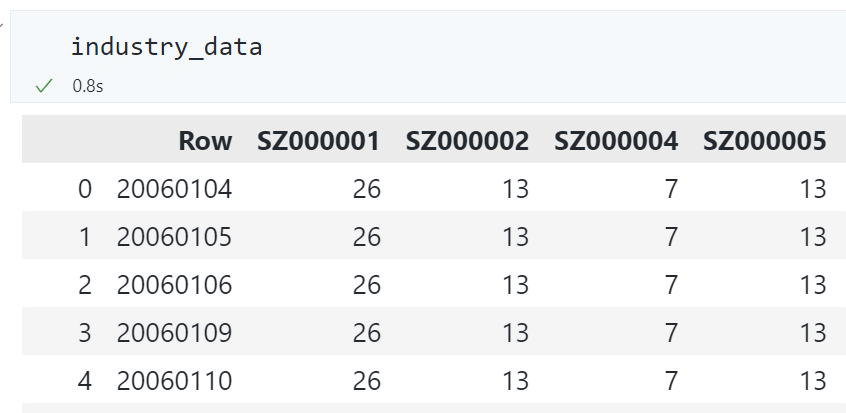Click the SZ000004 column header

(x=616, y=141)
